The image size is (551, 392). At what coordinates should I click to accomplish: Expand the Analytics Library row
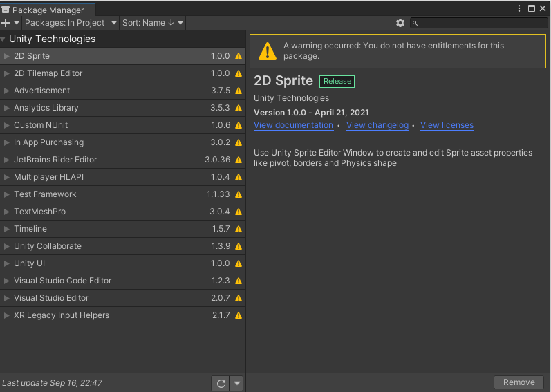6,108
